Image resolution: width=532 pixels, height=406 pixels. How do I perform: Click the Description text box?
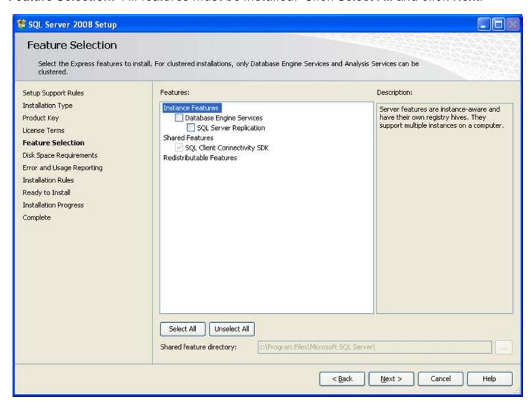click(x=444, y=208)
